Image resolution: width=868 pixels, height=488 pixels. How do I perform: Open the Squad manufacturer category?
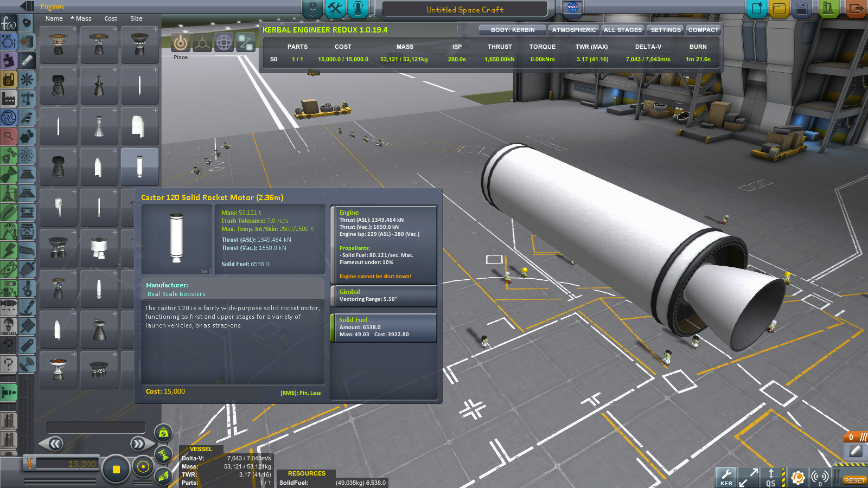click(x=9, y=326)
